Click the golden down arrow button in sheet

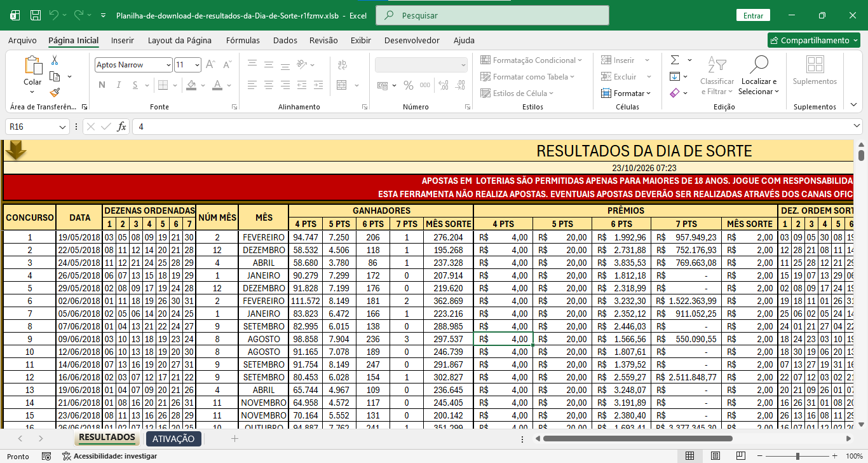point(15,150)
